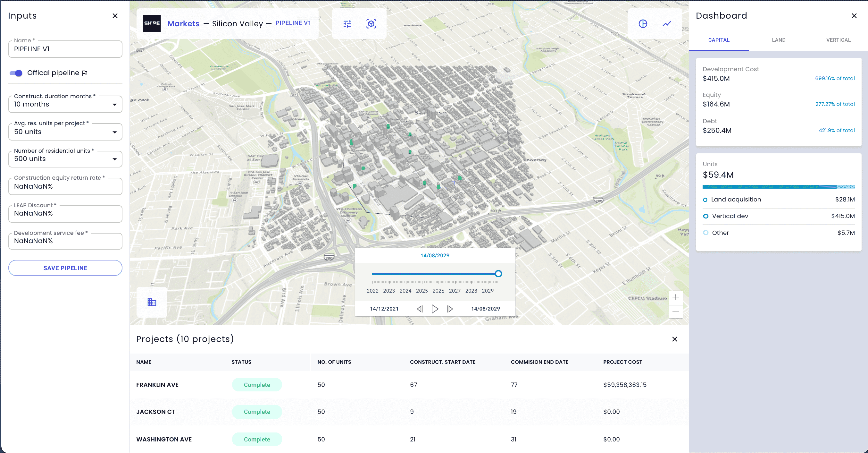Toggle the Land acquisition series in Units legend
Screen dimensions: 868x453
point(705,199)
